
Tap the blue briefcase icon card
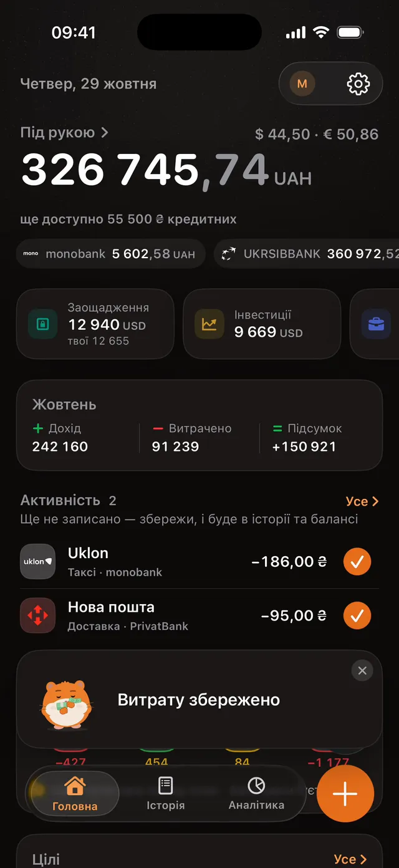376,324
